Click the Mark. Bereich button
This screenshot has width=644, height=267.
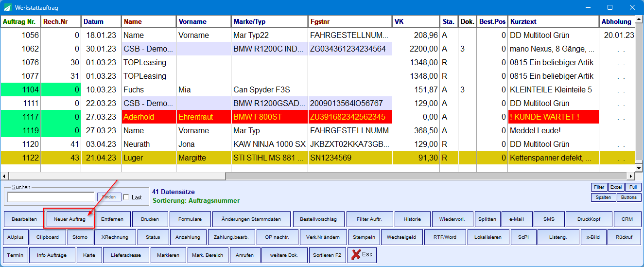click(x=208, y=255)
